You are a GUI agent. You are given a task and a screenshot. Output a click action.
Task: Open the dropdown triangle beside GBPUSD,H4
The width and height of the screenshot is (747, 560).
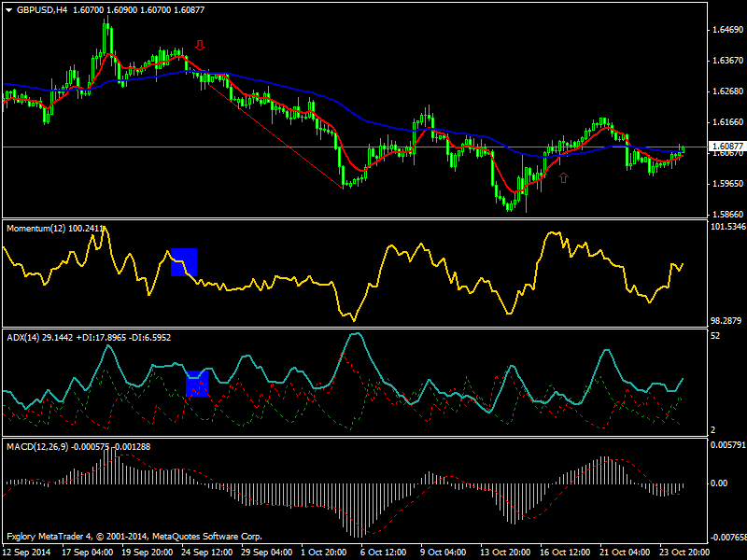pos(9,9)
